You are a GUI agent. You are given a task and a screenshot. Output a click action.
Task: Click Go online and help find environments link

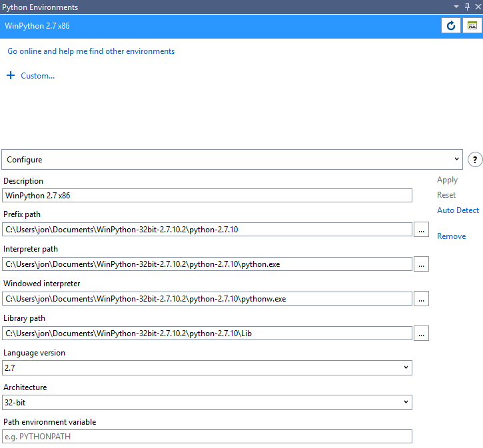(91, 51)
